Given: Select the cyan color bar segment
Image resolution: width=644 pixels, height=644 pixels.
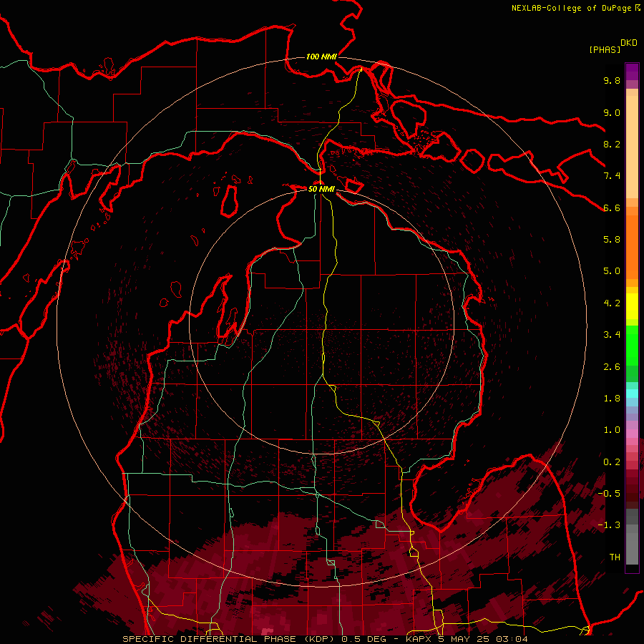Looking at the screenshot, I should pos(632,394).
